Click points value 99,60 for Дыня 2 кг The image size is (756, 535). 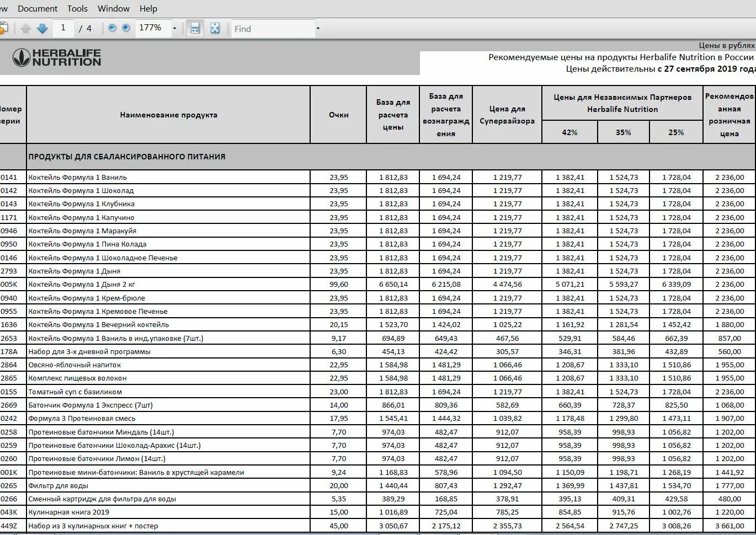point(339,284)
